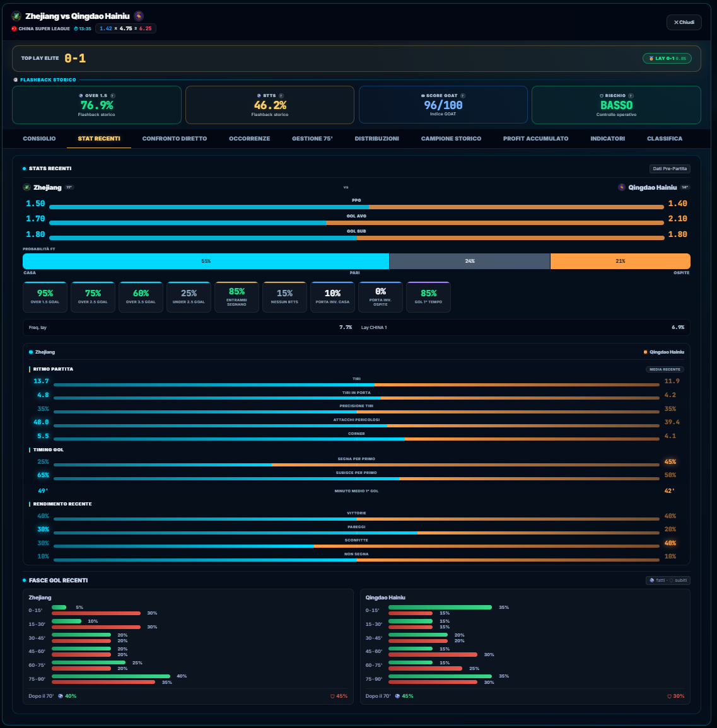Open the Confronto Diretto tab
The height and width of the screenshot is (728, 717).
point(175,139)
